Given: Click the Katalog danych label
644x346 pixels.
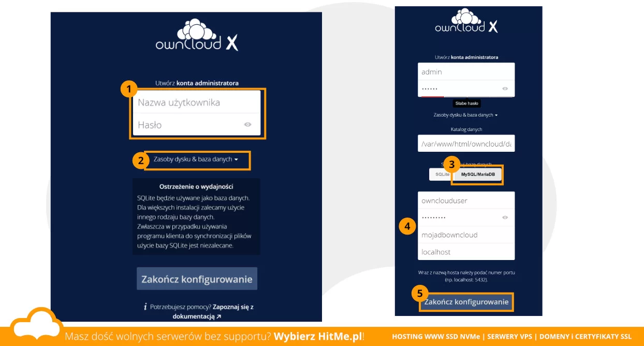Looking at the screenshot, I should [x=466, y=129].
